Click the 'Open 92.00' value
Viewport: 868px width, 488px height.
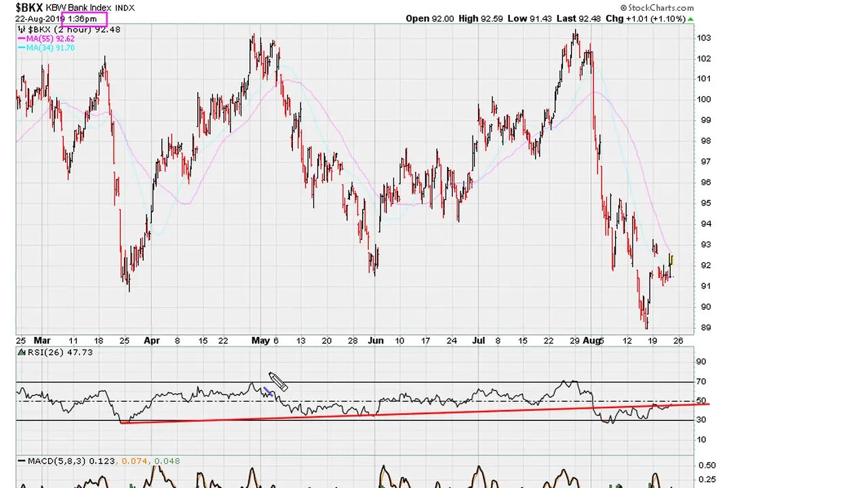coord(430,18)
